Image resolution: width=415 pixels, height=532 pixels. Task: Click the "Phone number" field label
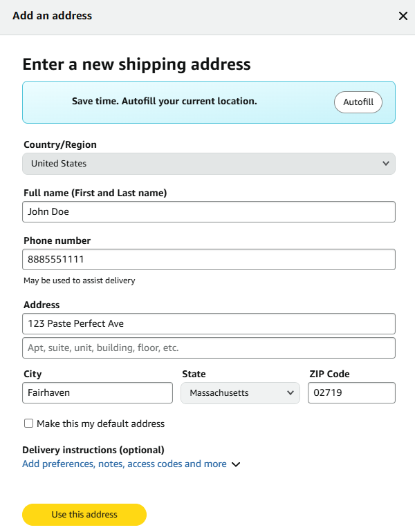click(57, 241)
